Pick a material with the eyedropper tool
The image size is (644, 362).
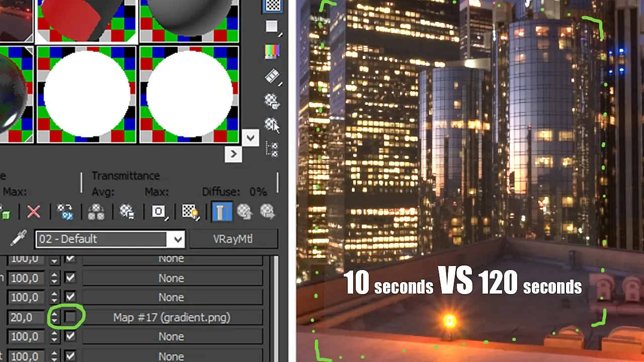click(x=19, y=239)
